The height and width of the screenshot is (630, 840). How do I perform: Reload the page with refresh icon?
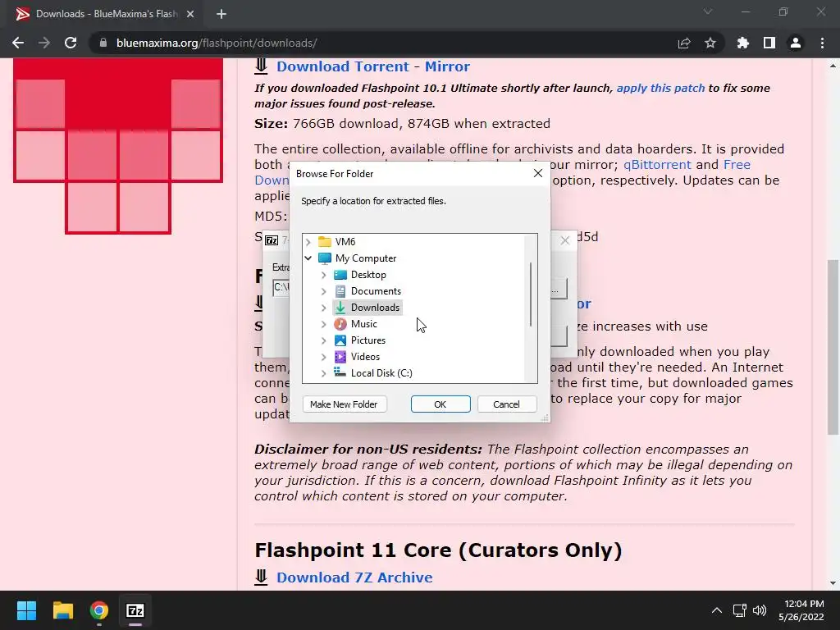(x=71, y=43)
